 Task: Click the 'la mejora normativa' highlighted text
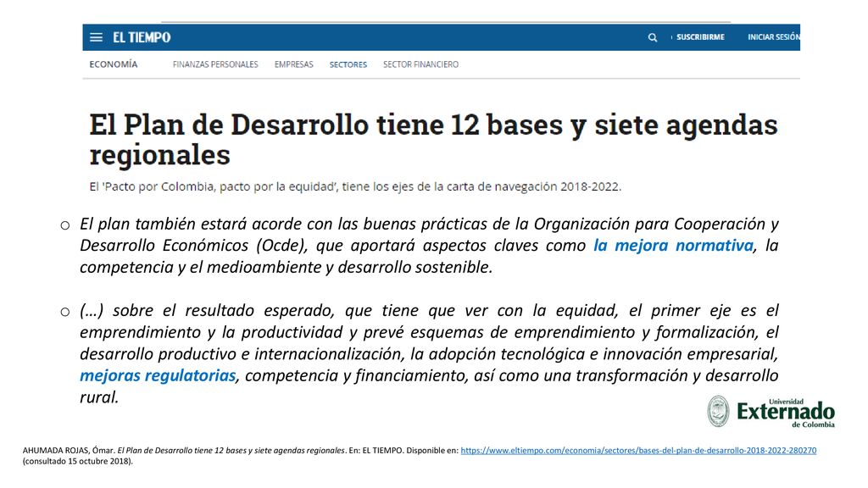(673, 245)
